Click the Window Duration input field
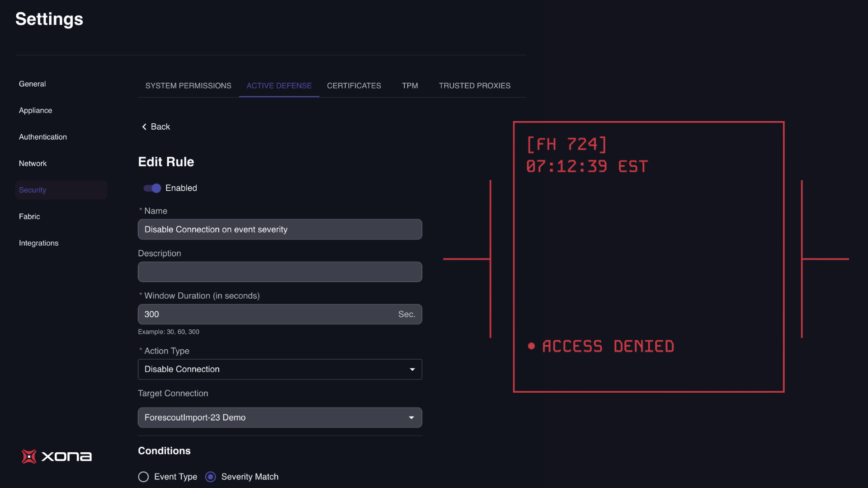The width and height of the screenshot is (868, 488). (x=267, y=314)
